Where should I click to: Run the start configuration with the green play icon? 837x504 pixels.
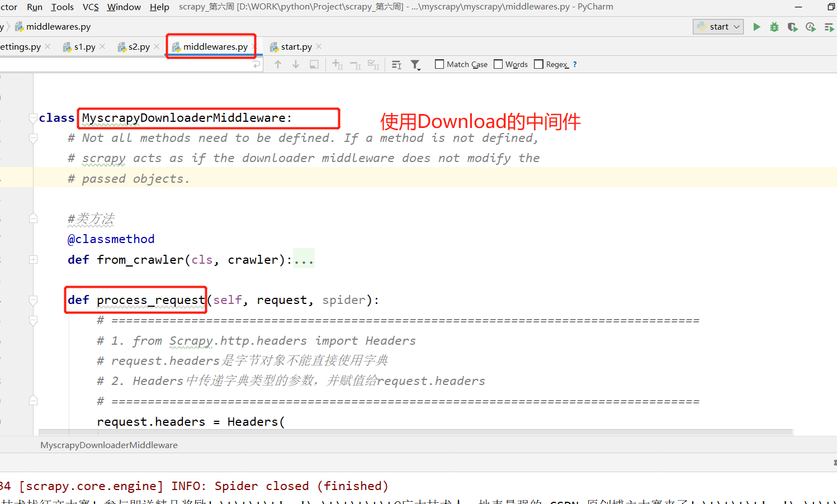[x=756, y=26]
